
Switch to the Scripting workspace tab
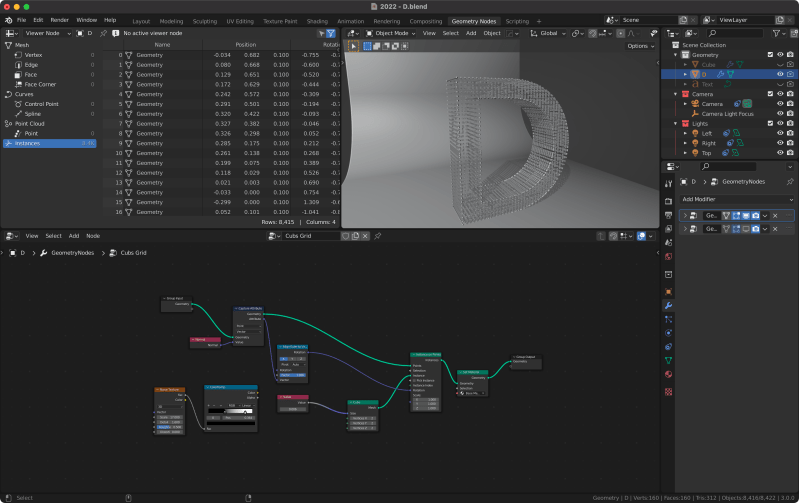tap(517, 21)
